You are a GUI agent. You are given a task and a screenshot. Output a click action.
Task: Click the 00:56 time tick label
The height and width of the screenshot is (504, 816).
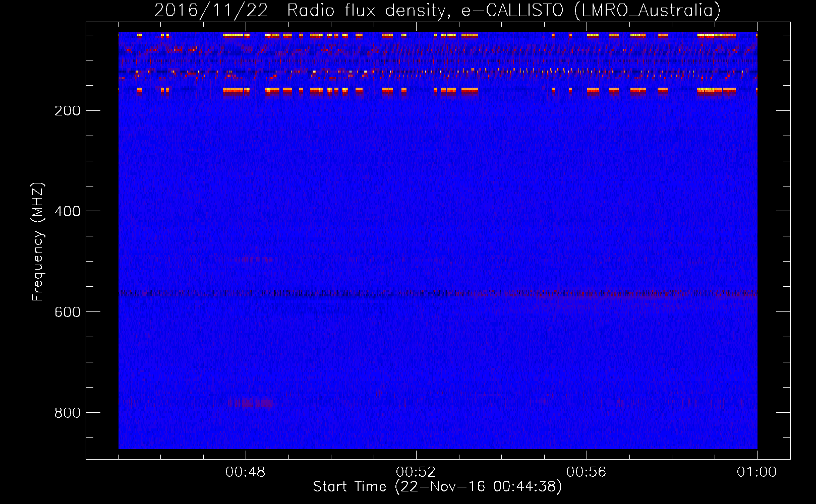pyautogui.click(x=587, y=472)
